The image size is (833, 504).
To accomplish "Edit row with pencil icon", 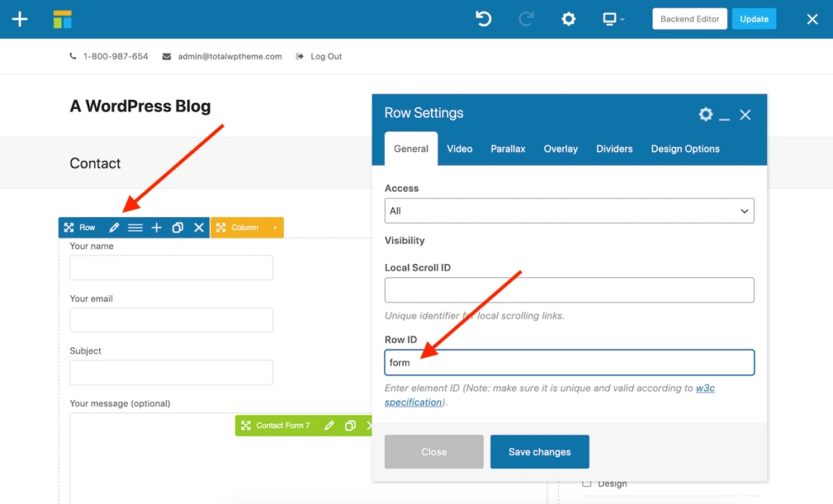I will (114, 228).
